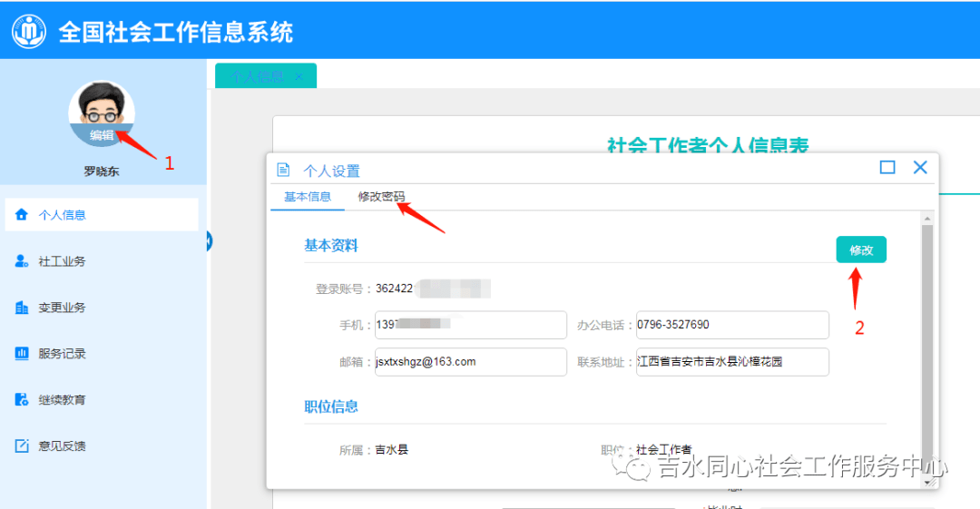Close the 个人设置 dialog
Image resolution: width=980 pixels, height=509 pixels.
[x=920, y=167]
